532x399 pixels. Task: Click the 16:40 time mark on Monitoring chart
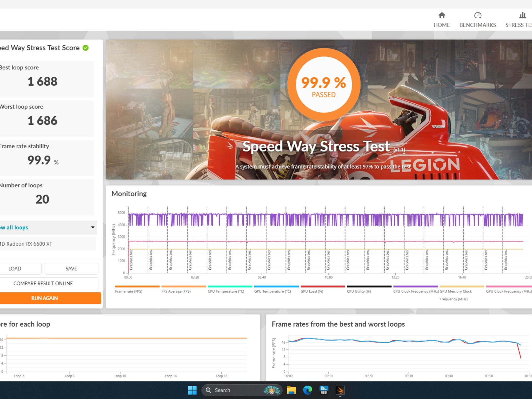(462, 277)
